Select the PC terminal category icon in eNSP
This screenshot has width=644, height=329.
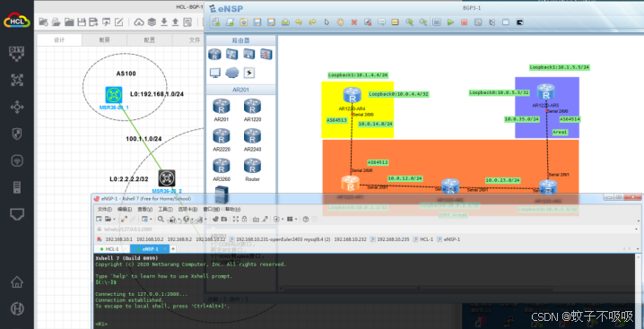point(214,74)
